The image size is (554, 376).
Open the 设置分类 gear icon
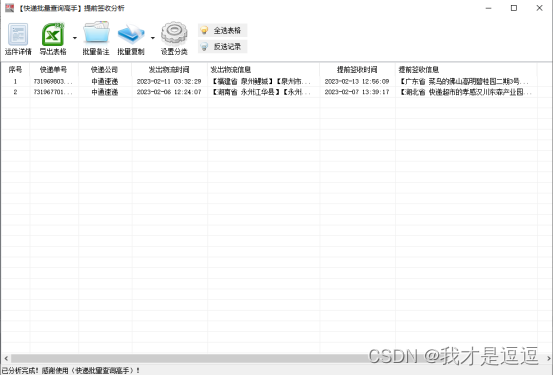pyautogui.click(x=174, y=33)
